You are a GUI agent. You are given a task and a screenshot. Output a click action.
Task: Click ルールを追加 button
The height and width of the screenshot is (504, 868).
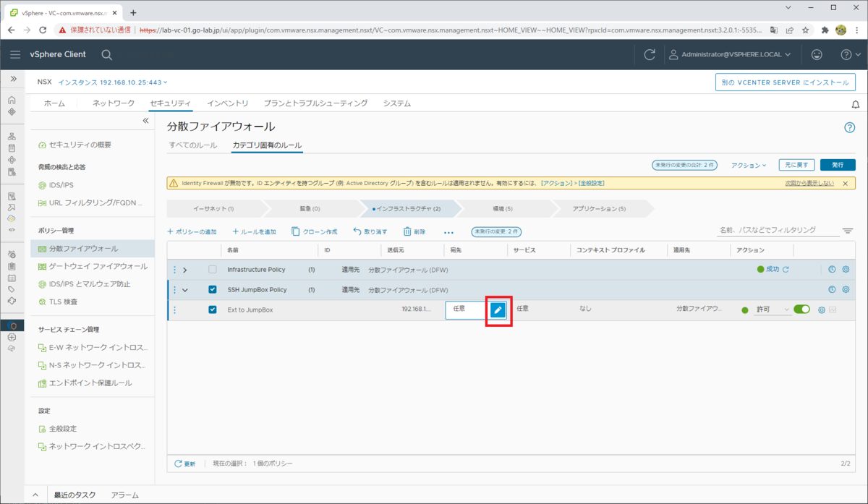pos(254,231)
